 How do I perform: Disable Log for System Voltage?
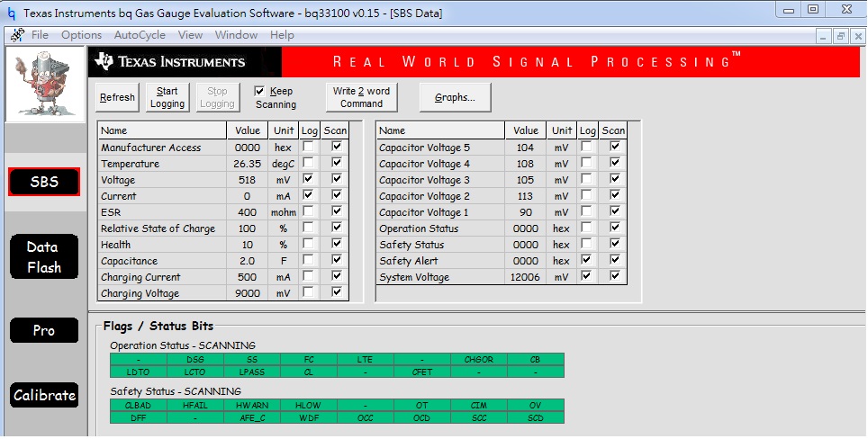coord(586,276)
